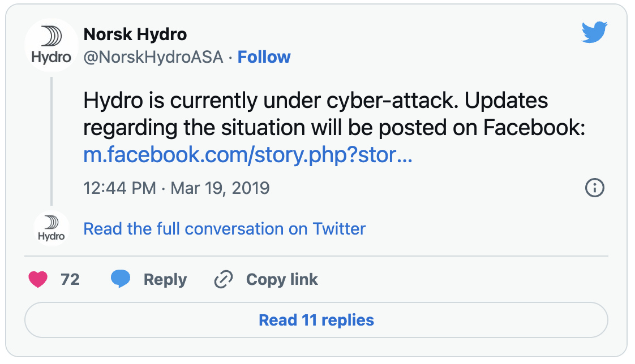
Task: Open the large Norsk Hydro profile avatar
Action: pos(52,45)
